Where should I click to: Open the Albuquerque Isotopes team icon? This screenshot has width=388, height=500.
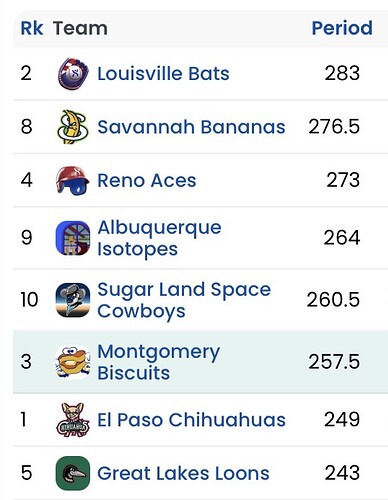click(x=73, y=238)
